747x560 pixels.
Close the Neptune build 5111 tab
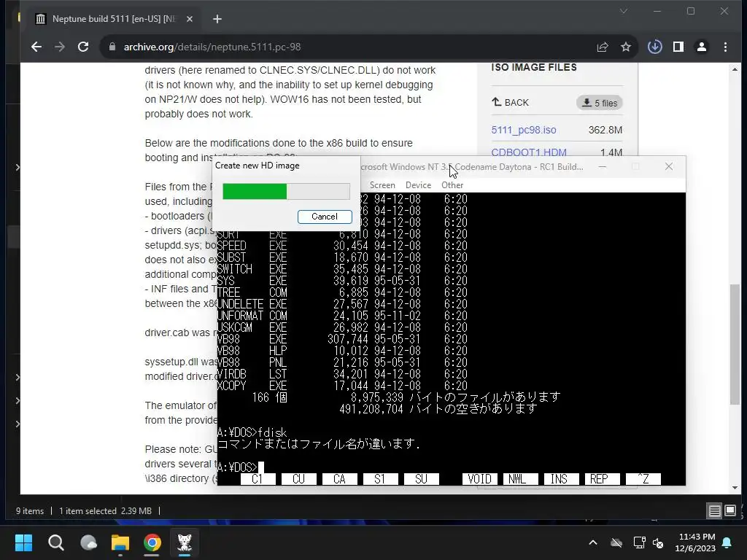click(x=190, y=19)
